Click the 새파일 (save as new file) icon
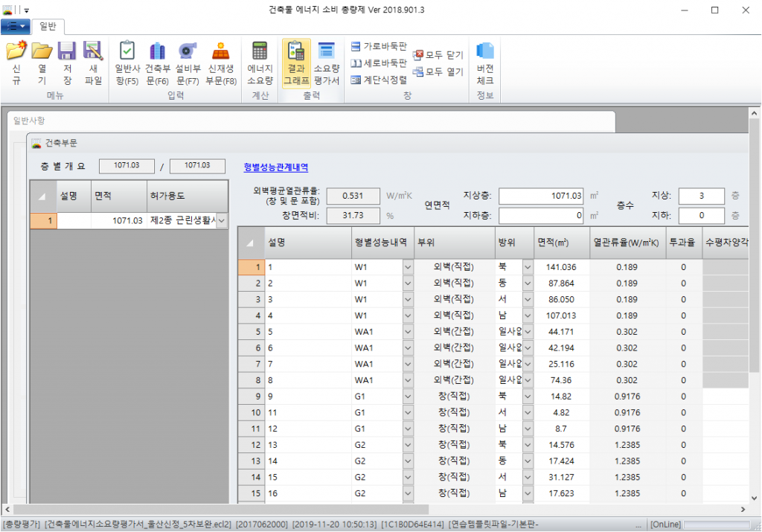 (93, 63)
